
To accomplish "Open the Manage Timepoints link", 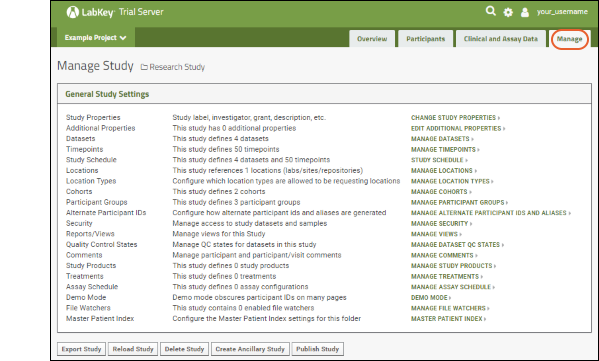I will 445,149.
